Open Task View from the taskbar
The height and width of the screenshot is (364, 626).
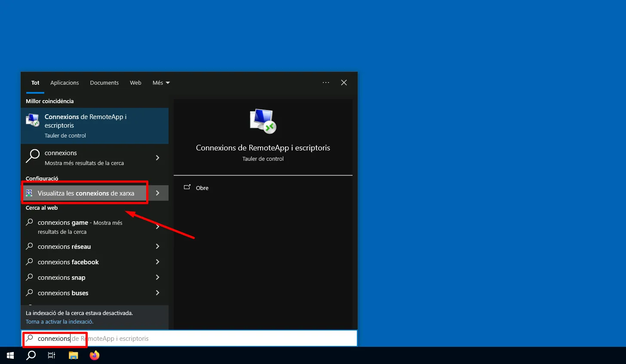coord(52,355)
